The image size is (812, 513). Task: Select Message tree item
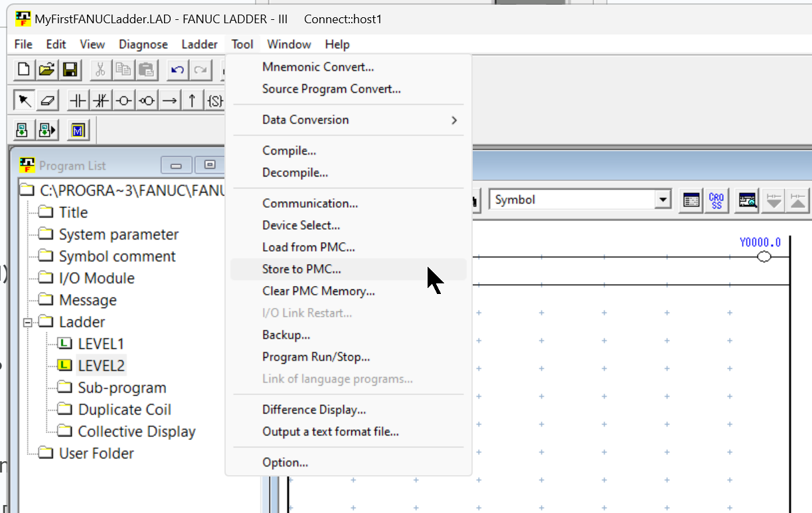coord(88,300)
